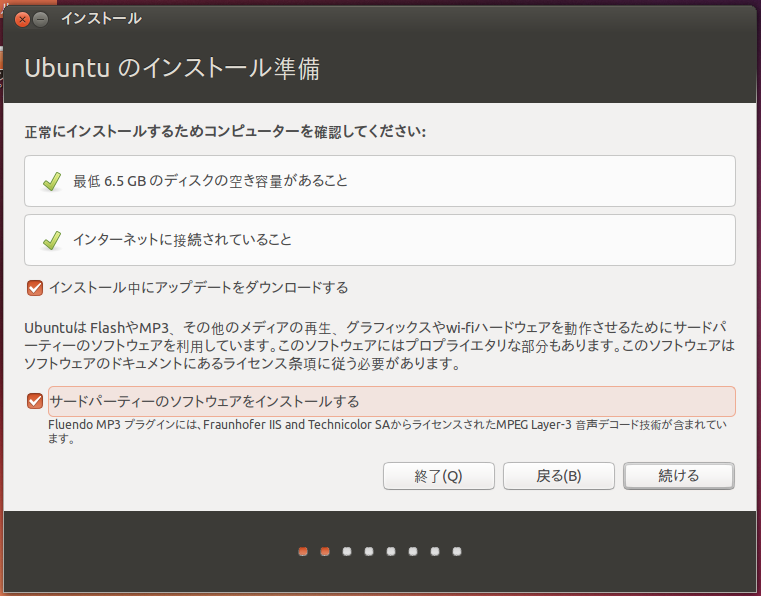Screen dimensions: 761x596
Task: Click the third-party software description paragraph
Action: (x=380, y=346)
